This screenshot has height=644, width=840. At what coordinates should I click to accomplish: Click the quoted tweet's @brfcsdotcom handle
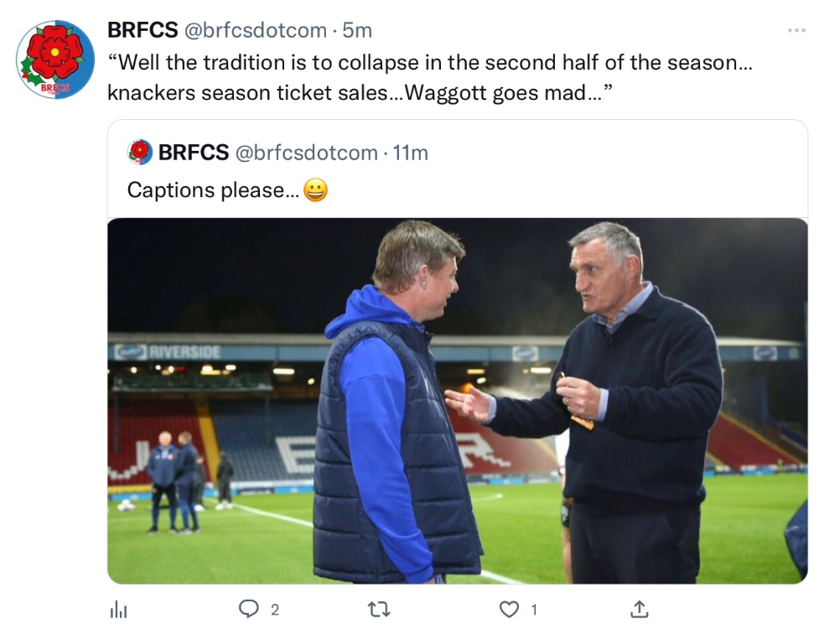click(306, 153)
